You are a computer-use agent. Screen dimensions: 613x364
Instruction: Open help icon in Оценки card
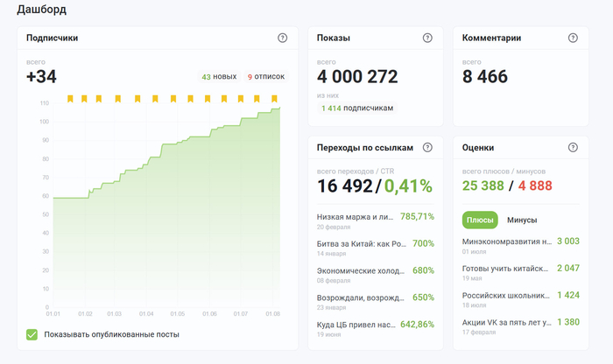573,147
